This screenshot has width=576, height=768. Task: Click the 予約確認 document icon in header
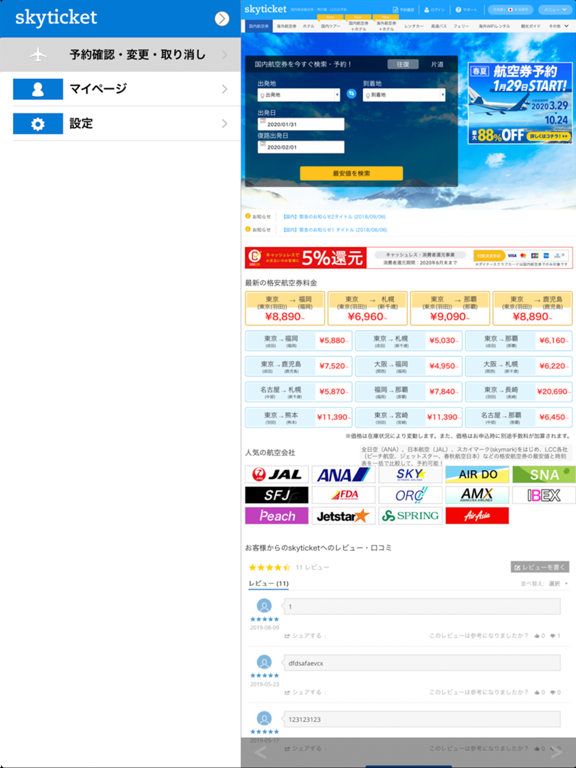pos(395,10)
